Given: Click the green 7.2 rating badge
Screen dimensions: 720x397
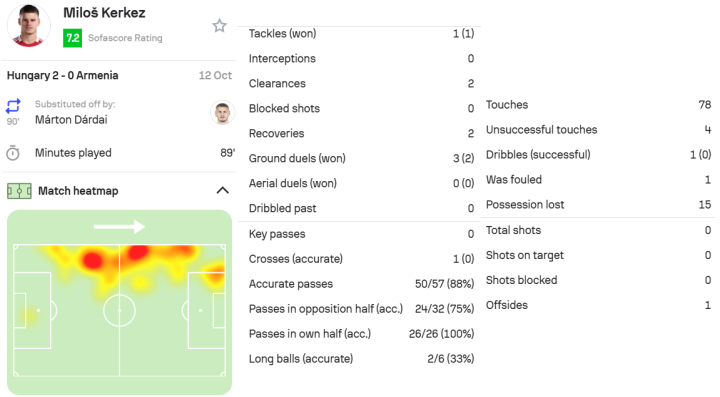Looking at the screenshot, I should pyautogui.click(x=73, y=38).
